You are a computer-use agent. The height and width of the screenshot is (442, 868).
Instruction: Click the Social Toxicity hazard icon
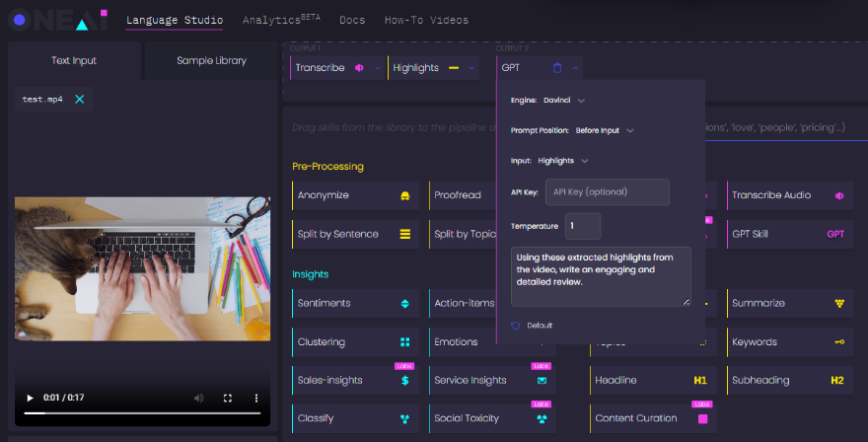click(x=542, y=418)
